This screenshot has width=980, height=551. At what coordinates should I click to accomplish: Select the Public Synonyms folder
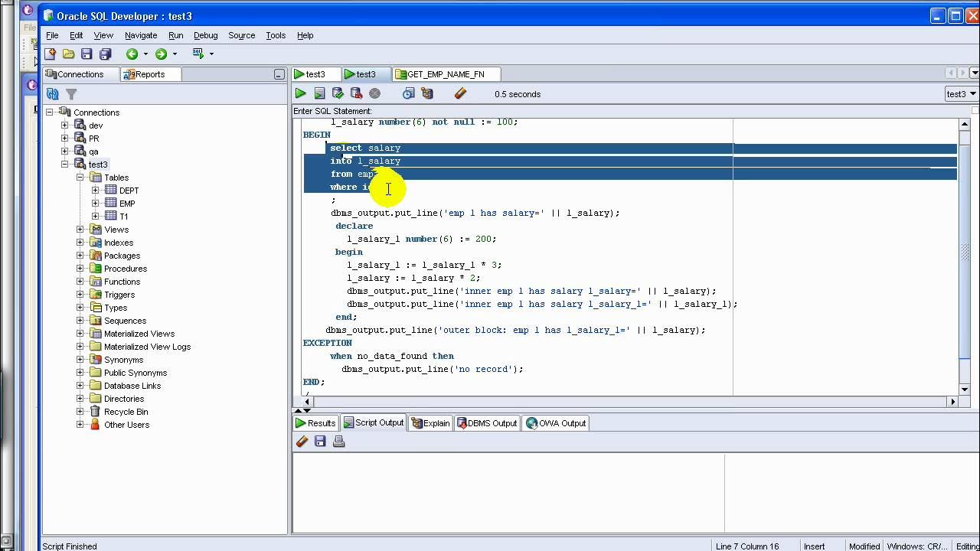pyautogui.click(x=135, y=373)
